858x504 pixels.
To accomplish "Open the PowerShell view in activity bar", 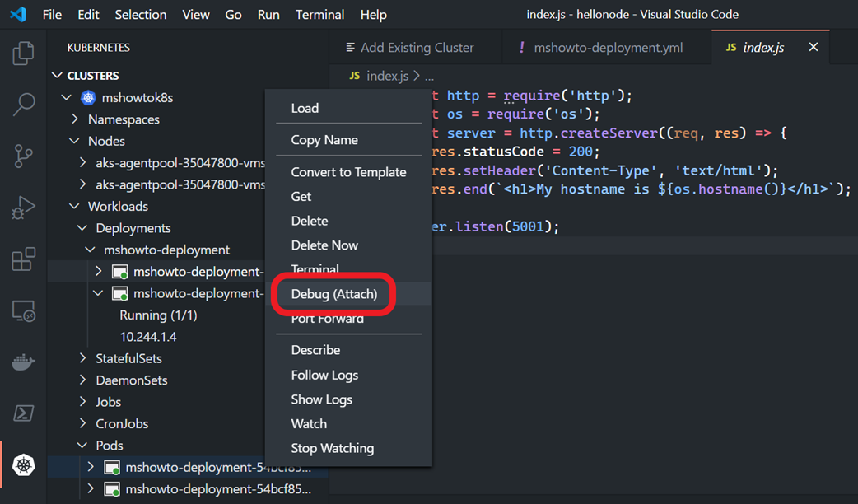I will click(24, 413).
